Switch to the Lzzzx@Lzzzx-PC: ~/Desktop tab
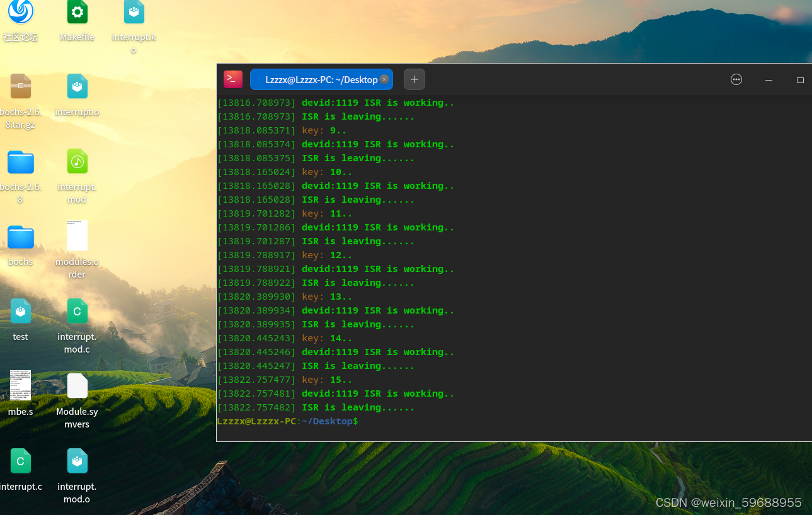 pos(321,79)
